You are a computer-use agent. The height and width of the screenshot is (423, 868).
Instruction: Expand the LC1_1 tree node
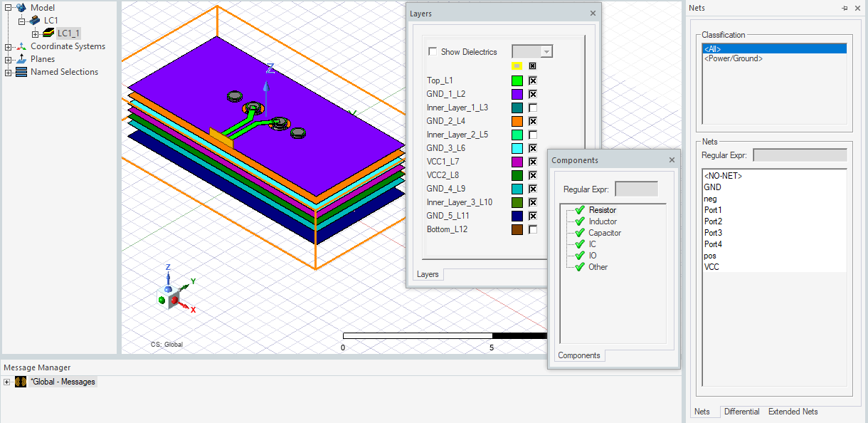click(35, 33)
